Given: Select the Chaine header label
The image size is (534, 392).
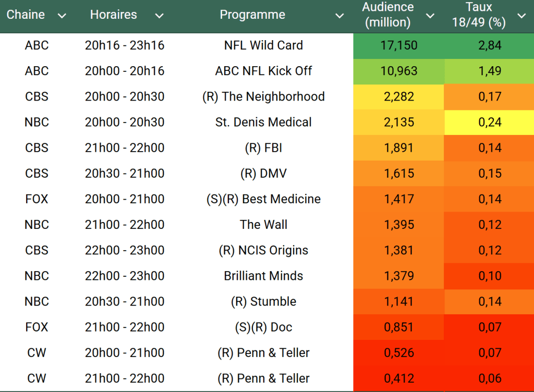Looking at the screenshot, I should pyautogui.click(x=26, y=15).
